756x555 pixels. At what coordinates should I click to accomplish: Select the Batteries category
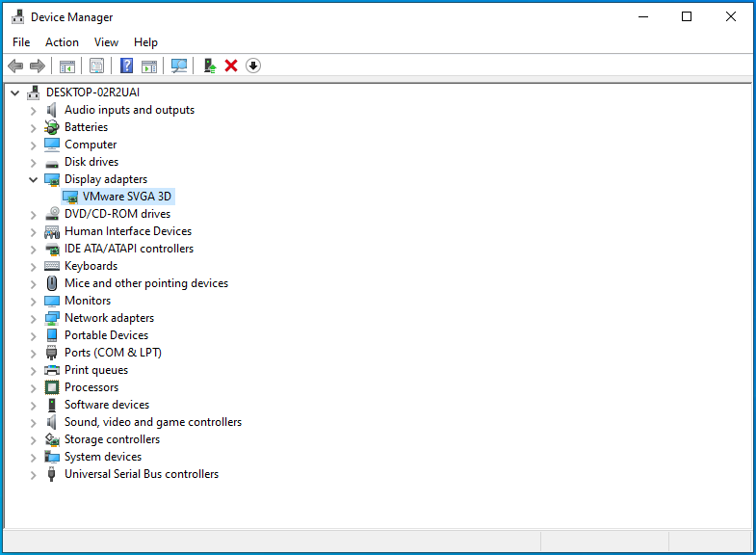tap(86, 127)
